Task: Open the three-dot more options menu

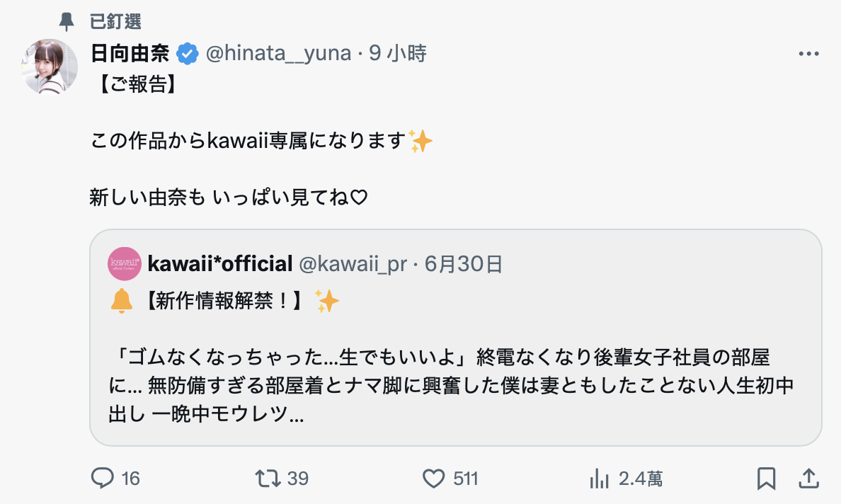Action: pos(808,54)
